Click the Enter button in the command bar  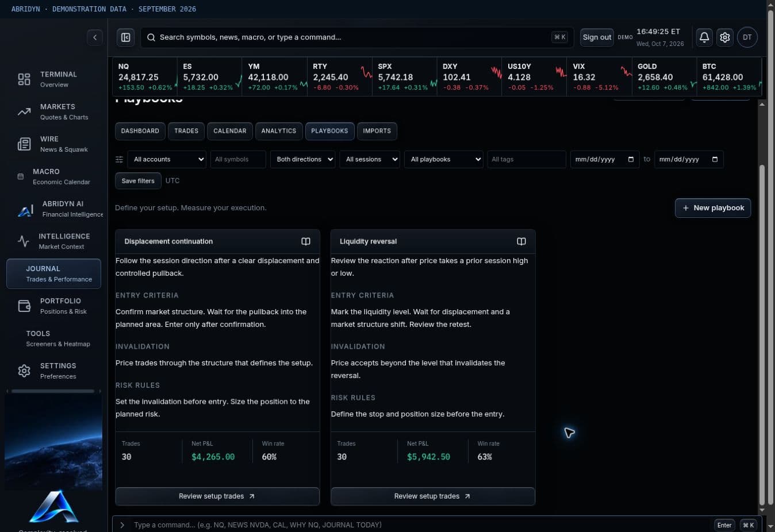(x=724, y=525)
